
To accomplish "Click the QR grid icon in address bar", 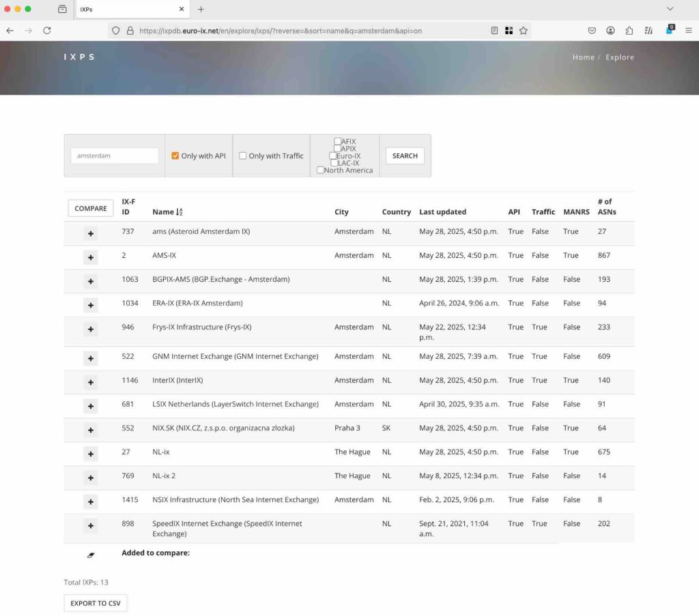I will (x=509, y=31).
